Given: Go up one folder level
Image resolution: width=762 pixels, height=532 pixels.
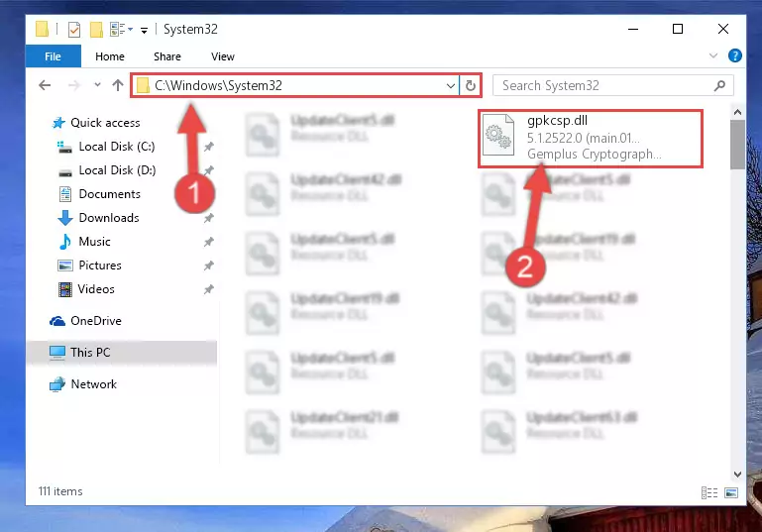Looking at the screenshot, I should 118,85.
